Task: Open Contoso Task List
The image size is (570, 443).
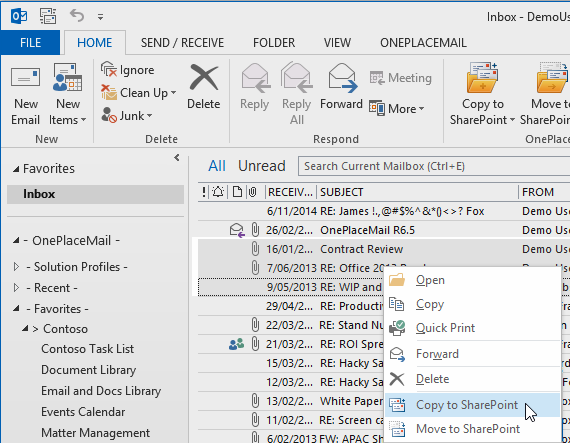Action: pos(87,349)
